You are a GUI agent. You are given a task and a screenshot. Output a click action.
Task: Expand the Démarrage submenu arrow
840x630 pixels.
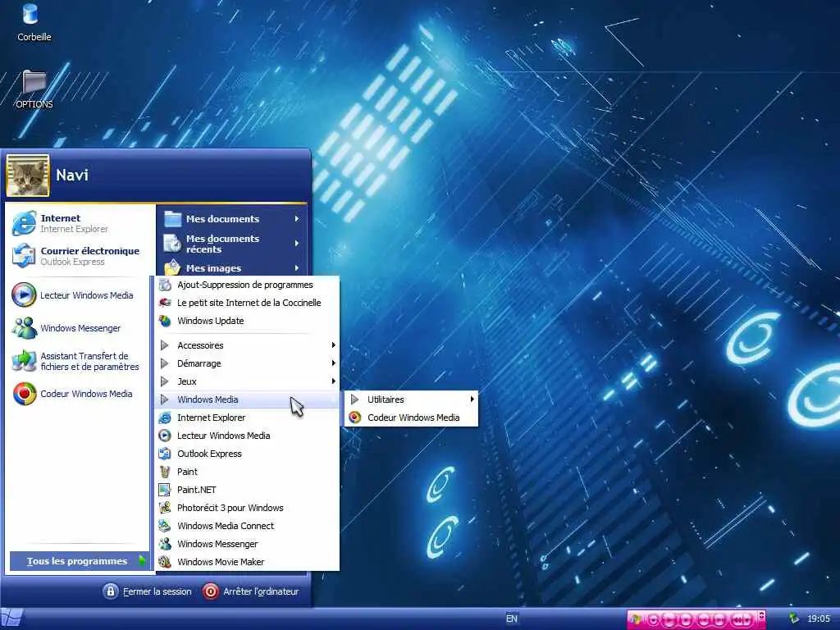tap(333, 363)
